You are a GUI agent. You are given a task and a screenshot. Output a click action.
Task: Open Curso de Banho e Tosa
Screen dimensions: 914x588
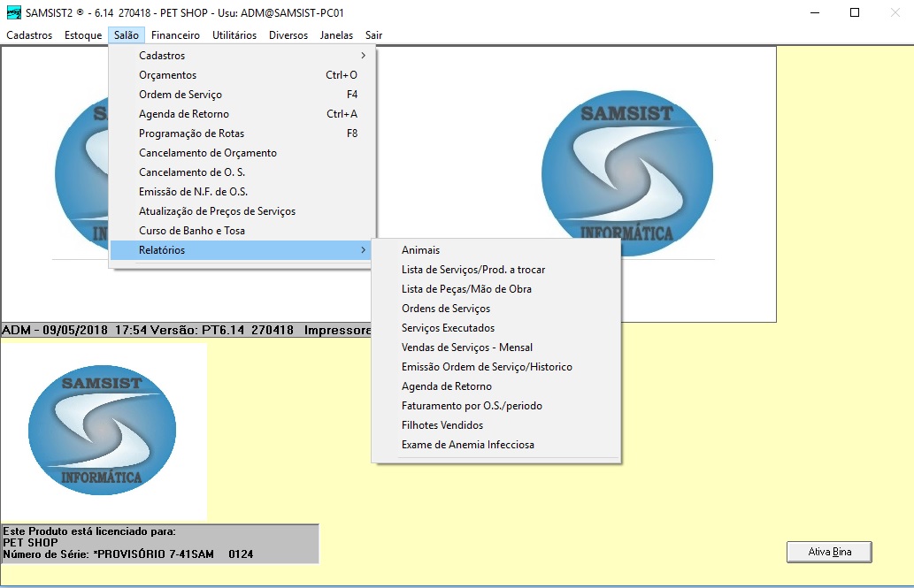tap(240, 231)
